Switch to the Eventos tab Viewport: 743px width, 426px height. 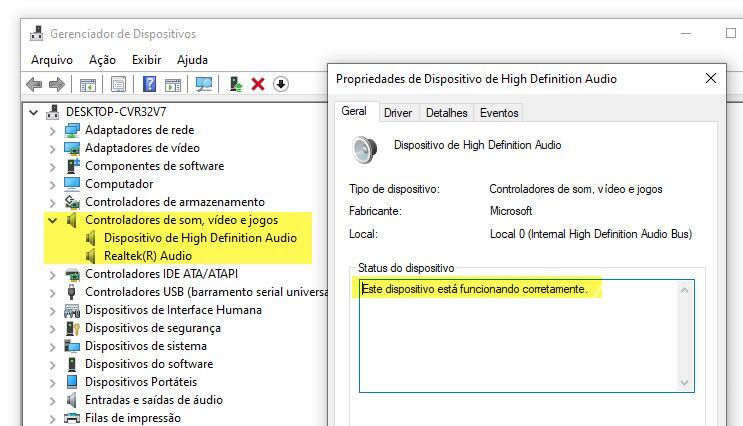pyautogui.click(x=499, y=113)
